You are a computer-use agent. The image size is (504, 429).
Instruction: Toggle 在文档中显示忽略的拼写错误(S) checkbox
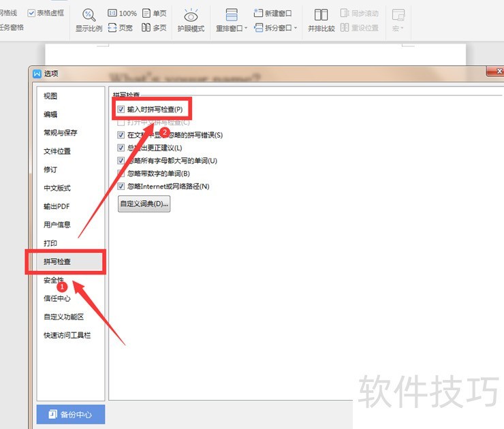pos(121,135)
